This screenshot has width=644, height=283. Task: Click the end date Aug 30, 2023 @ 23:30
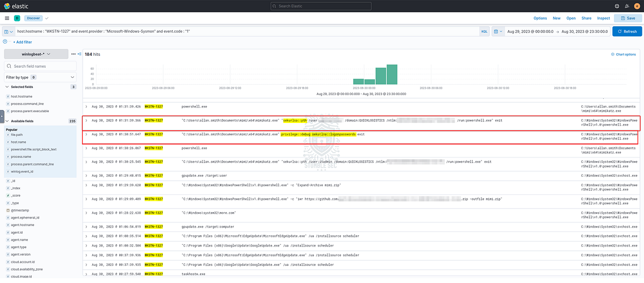(585, 32)
